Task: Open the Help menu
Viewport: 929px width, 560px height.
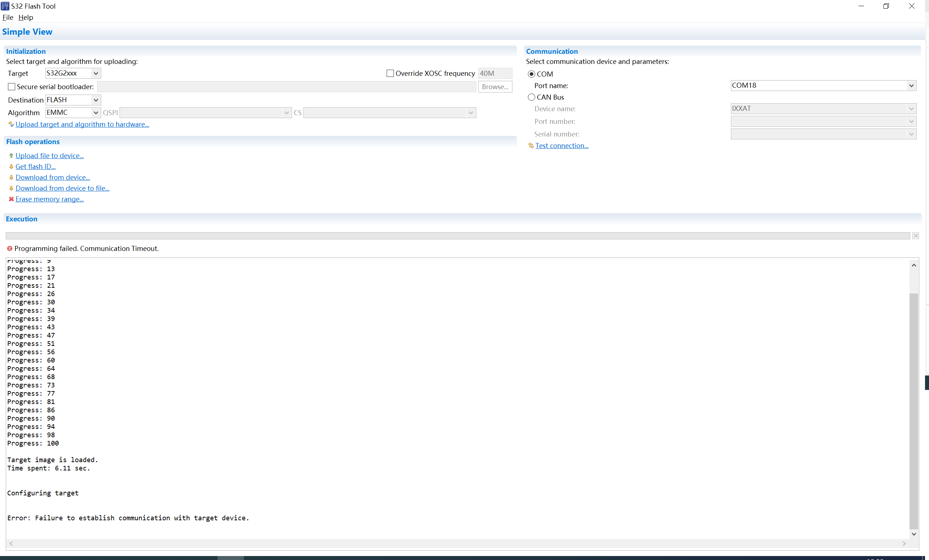Action: pos(26,17)
